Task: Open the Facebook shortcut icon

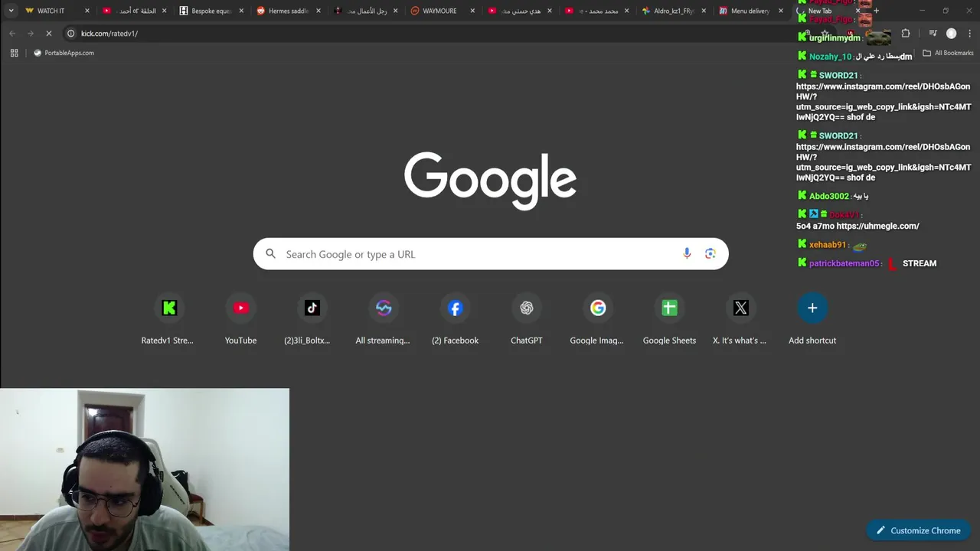Action: 455,308
